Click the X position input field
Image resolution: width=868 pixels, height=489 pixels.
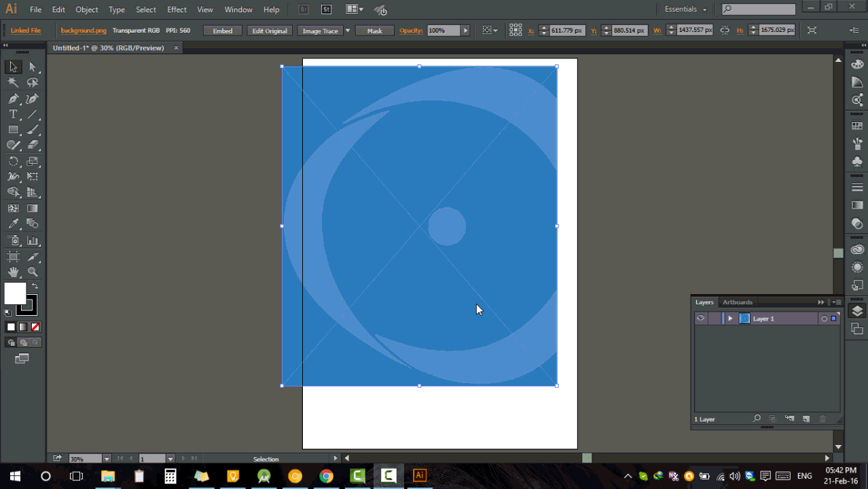[x=568, y=31]
